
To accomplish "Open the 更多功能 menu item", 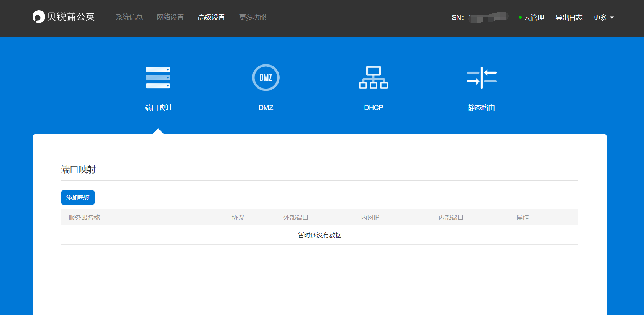I will [x=253, y=17].
